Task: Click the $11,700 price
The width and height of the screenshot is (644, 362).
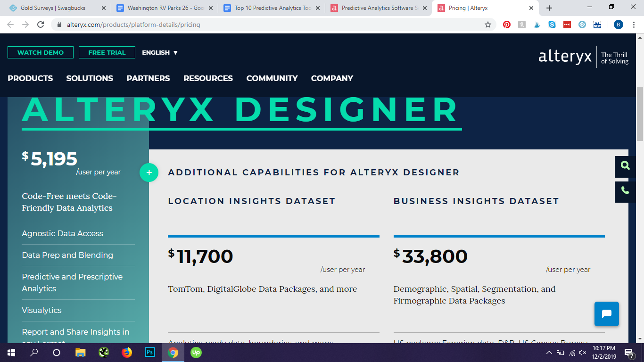Action: 201,256
